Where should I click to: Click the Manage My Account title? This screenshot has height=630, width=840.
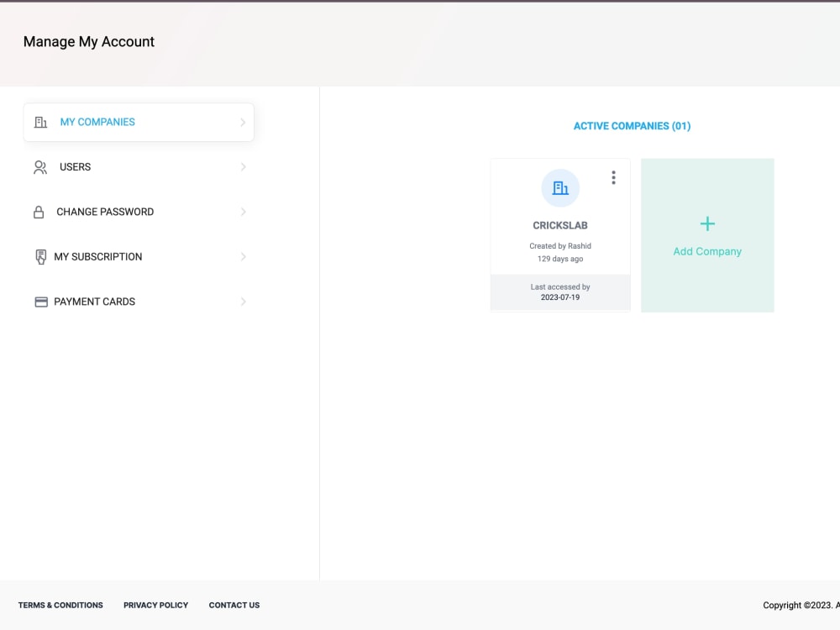tap(89, 42)
